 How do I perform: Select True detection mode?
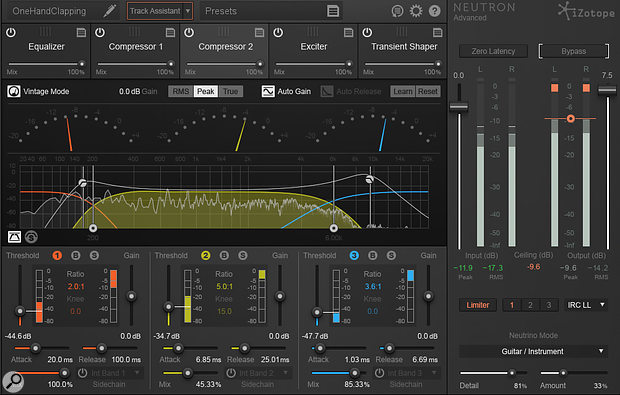point(231,91)
